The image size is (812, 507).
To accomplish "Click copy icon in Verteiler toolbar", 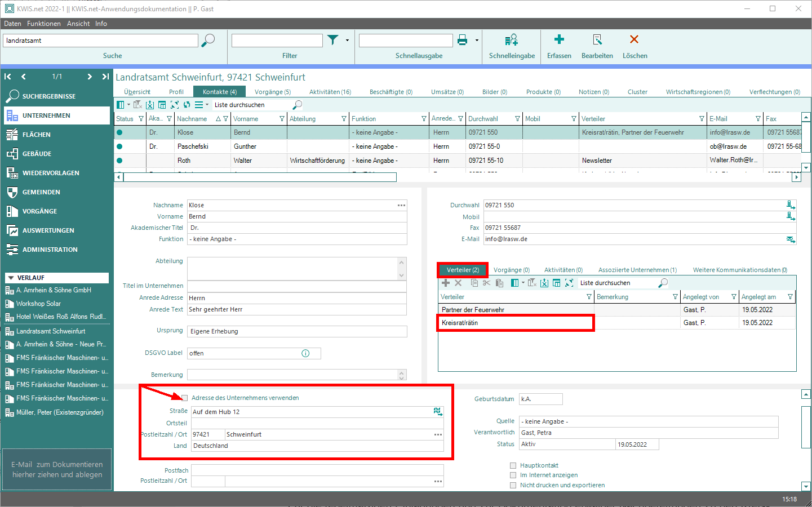I will tap(474, 283).
